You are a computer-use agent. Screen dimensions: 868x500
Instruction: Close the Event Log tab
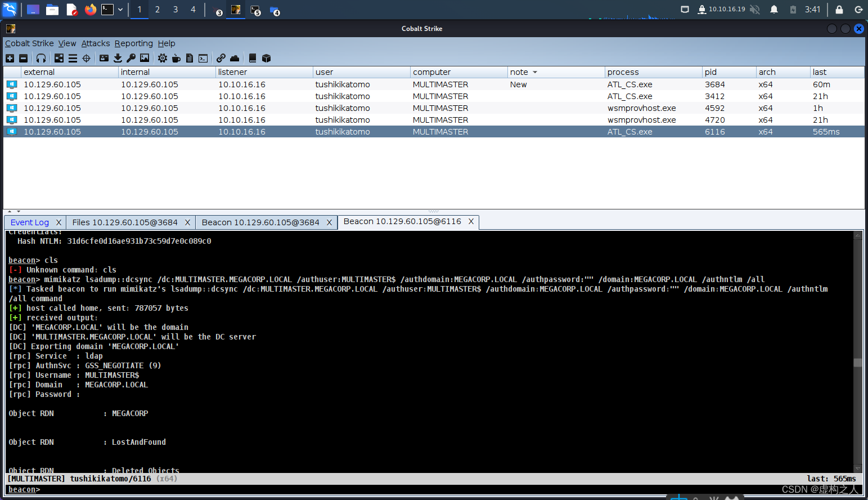[59, 222]
